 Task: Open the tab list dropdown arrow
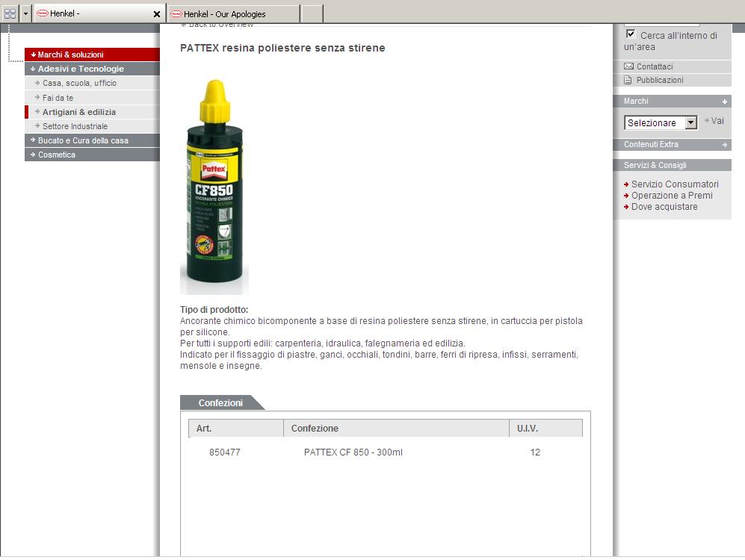tap(25, 13)
